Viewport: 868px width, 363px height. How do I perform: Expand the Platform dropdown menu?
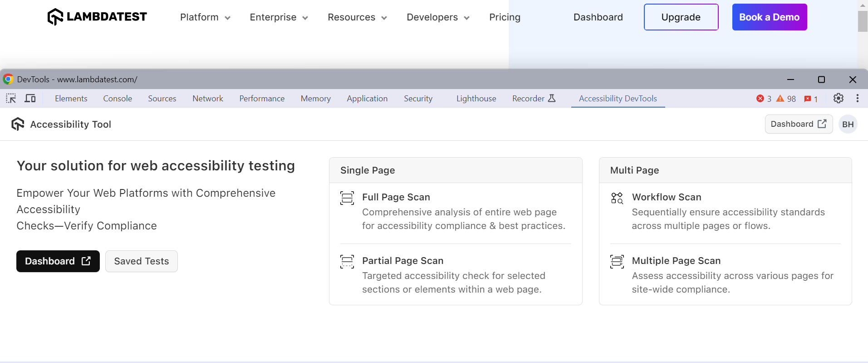[205, 17]
